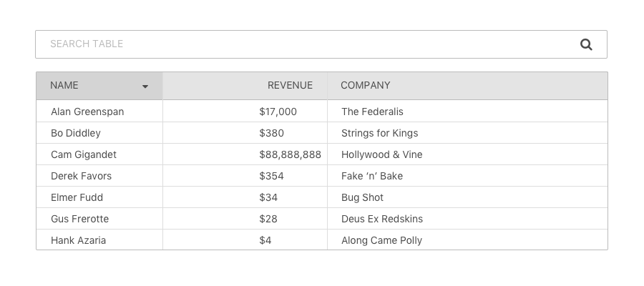Select the Cam Gigandet name cell
Image resolution: width=644 pixels, height=286 pixels.
(x=99, y=154)
